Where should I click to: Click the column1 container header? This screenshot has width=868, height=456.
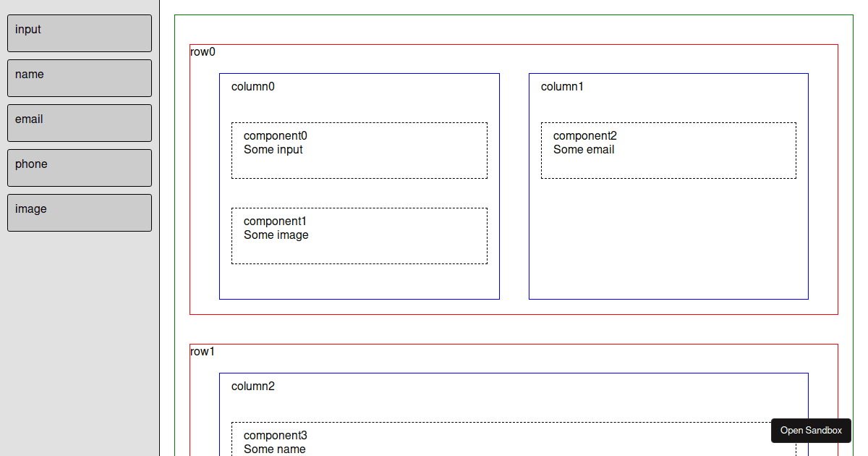pos(562,86)
